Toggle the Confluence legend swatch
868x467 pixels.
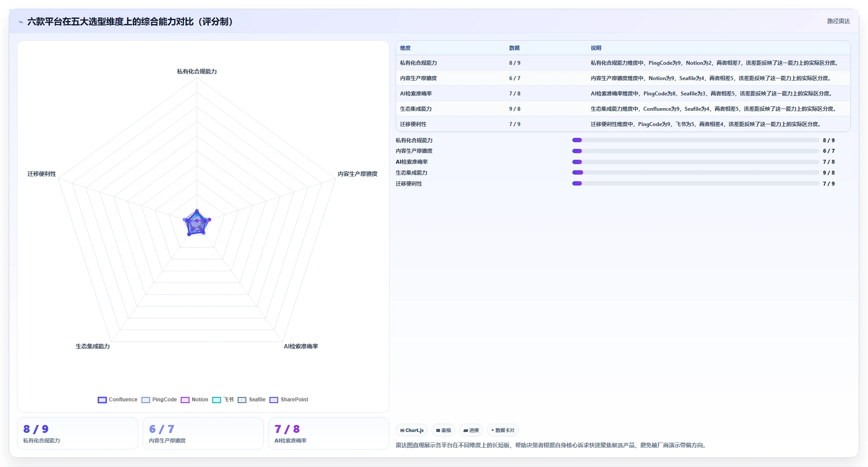tap(102, 400)
